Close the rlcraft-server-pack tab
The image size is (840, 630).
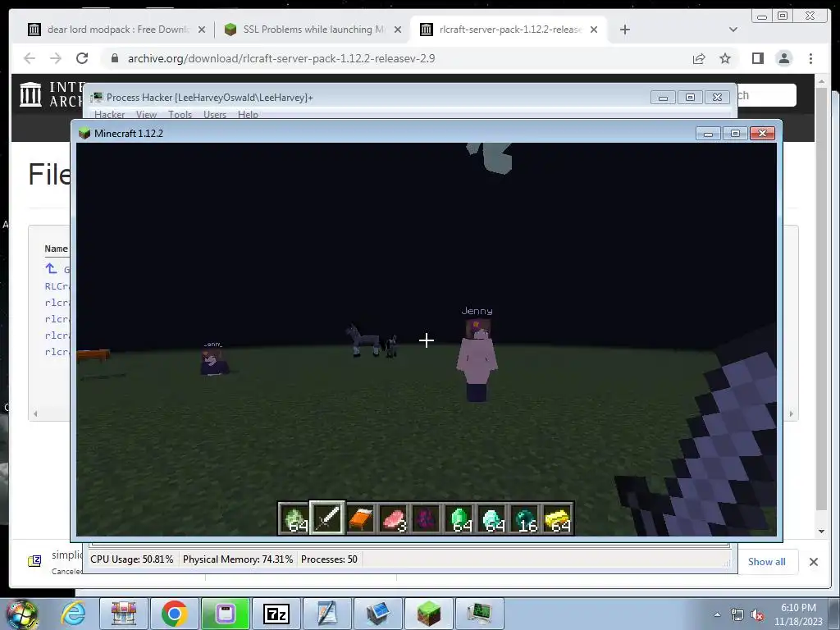click(x=594, y=30)
